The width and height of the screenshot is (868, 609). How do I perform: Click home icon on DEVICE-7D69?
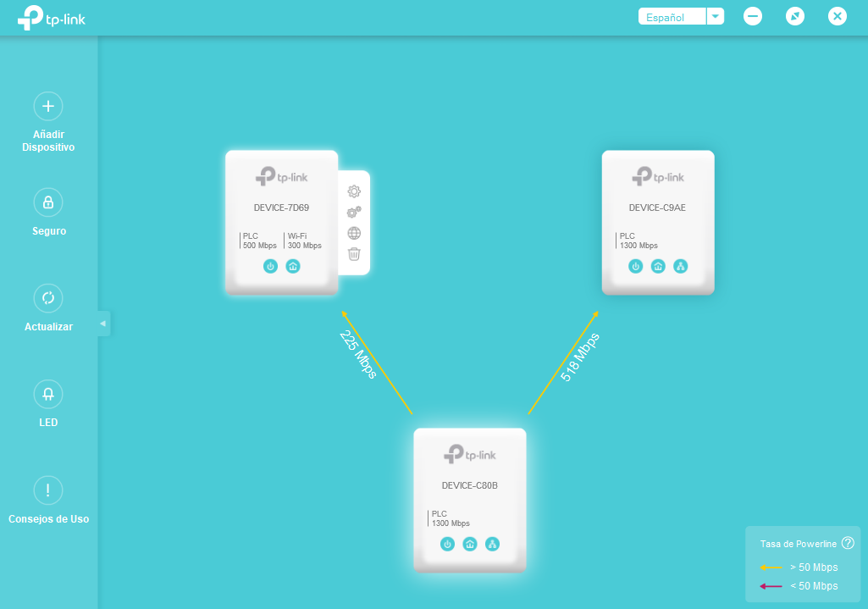[293, 266]
